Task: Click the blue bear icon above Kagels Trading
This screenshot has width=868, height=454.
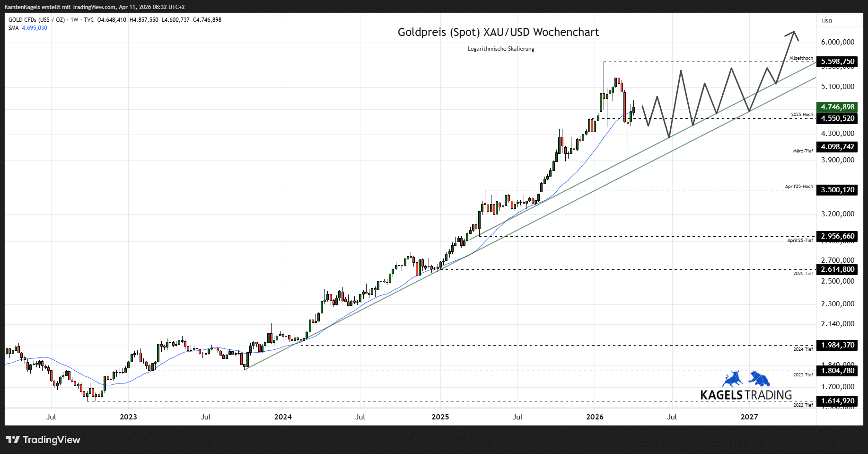Action: click(x=759, y=379)
